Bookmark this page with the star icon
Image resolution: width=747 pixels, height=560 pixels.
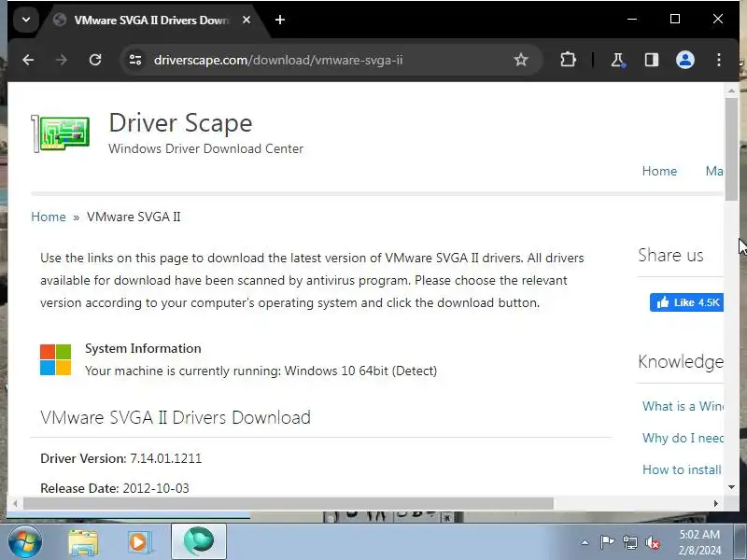tap(521, 60)
